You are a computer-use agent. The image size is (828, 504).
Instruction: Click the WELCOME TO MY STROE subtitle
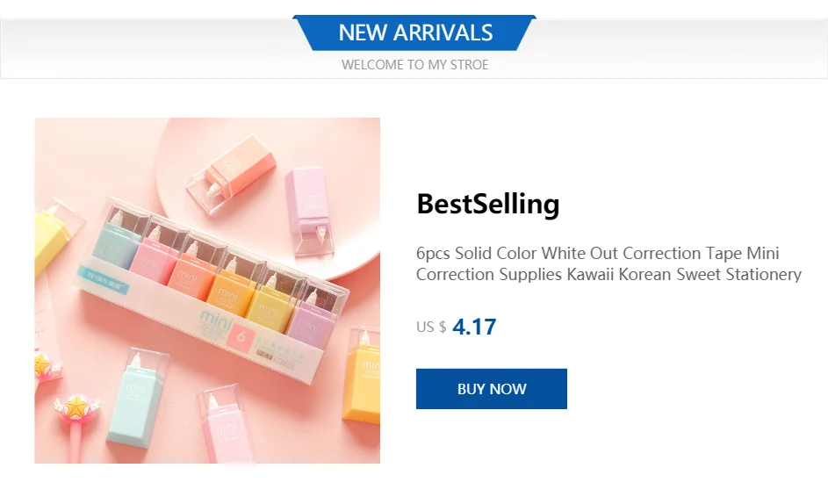coord(414,64)
